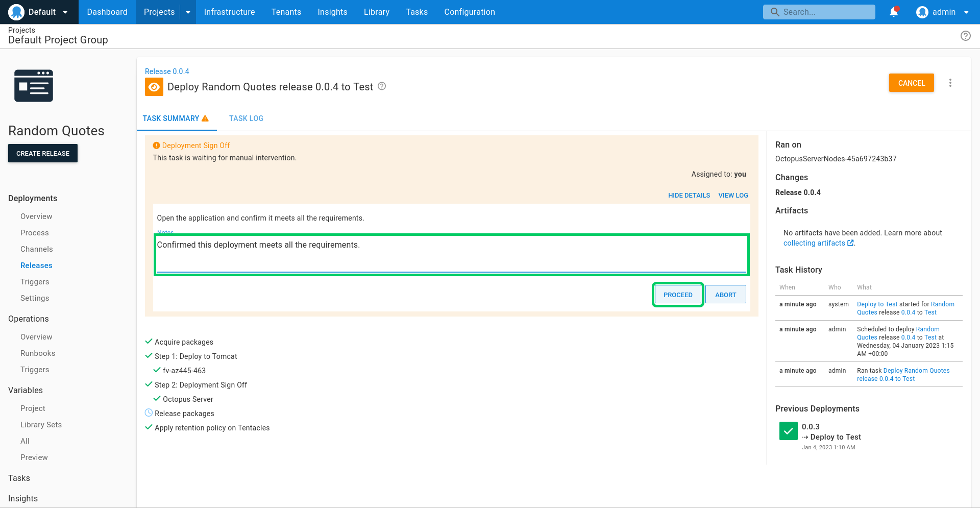Open Operations Overview in sidebar
Image resolution: width=980 pixels, height=508 pixels.
(x=36, y=337)
